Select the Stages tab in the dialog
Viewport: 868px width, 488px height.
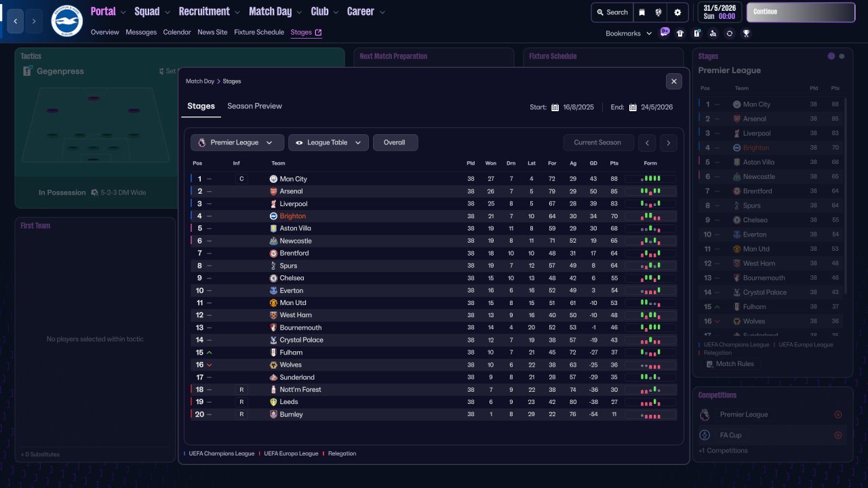click(201, 106)
